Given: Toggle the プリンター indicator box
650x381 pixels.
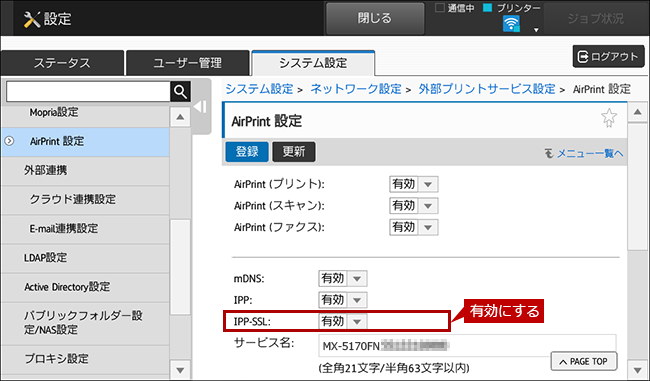Looking at the screenshot, I should (x=488, y=7).
